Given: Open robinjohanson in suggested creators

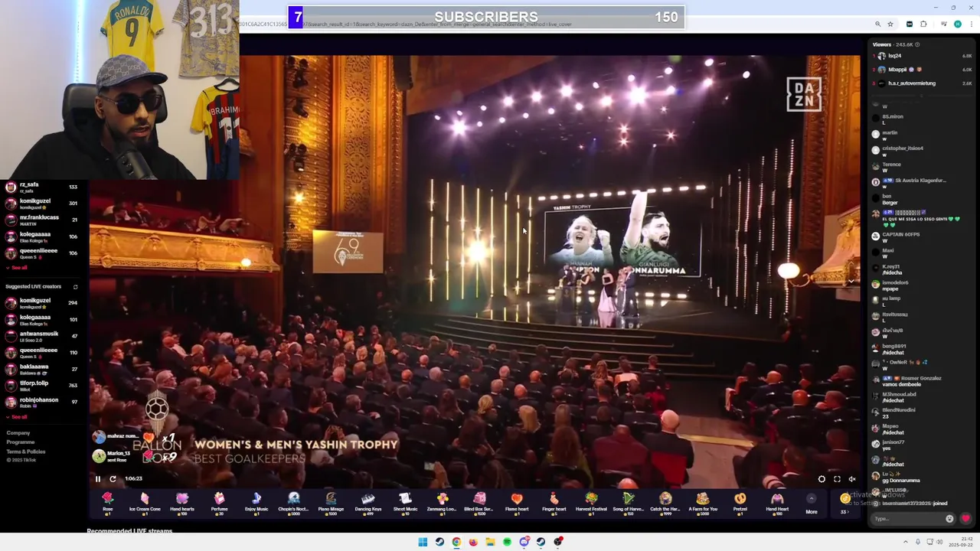Looking at the screenshot, I should [x=43, y=402].
